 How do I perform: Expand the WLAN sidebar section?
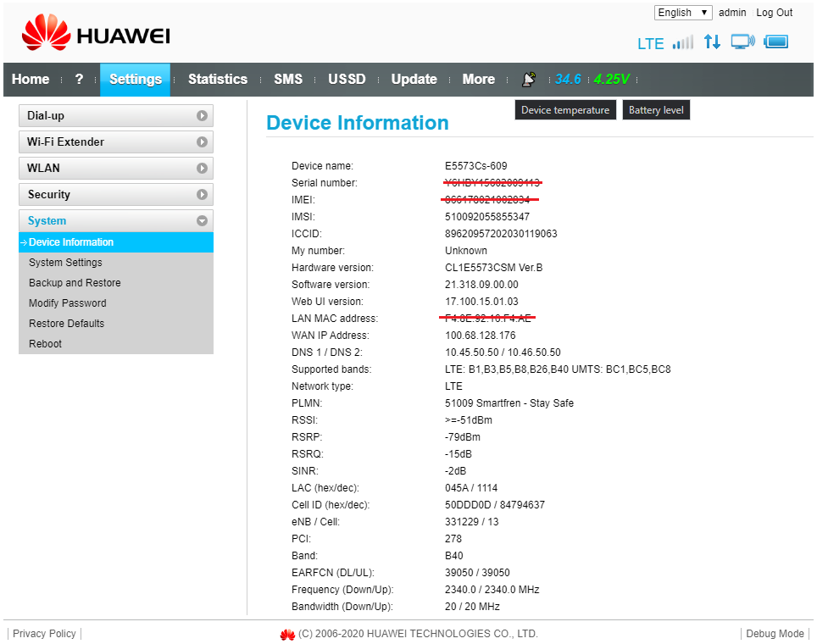click(115, 169)
